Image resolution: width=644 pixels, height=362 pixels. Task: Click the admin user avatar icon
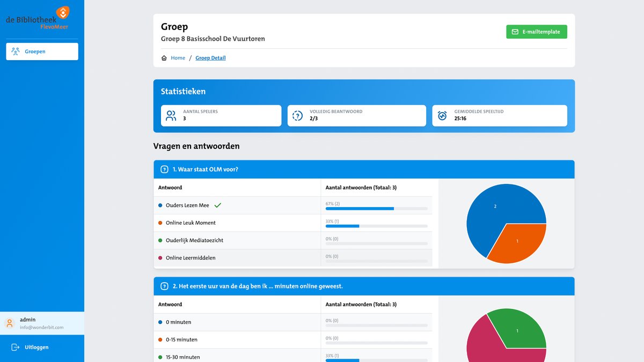coord(10,323)
